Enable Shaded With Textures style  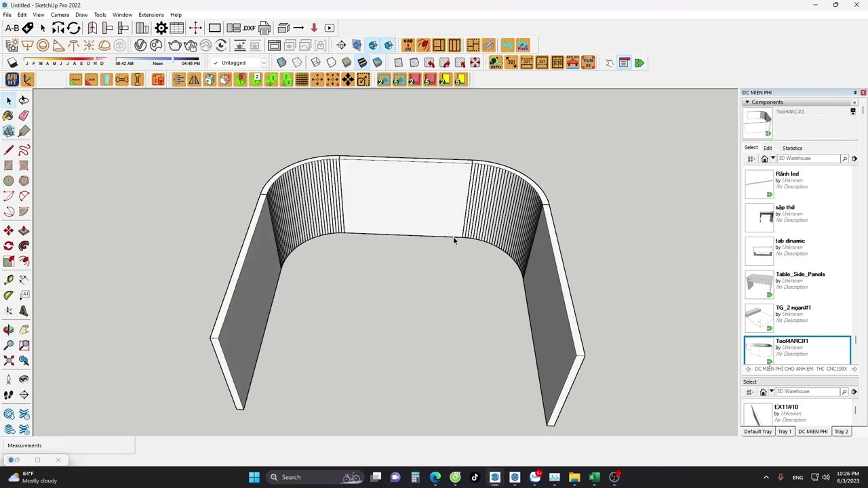pyautogui.click(x=362, y=63)
